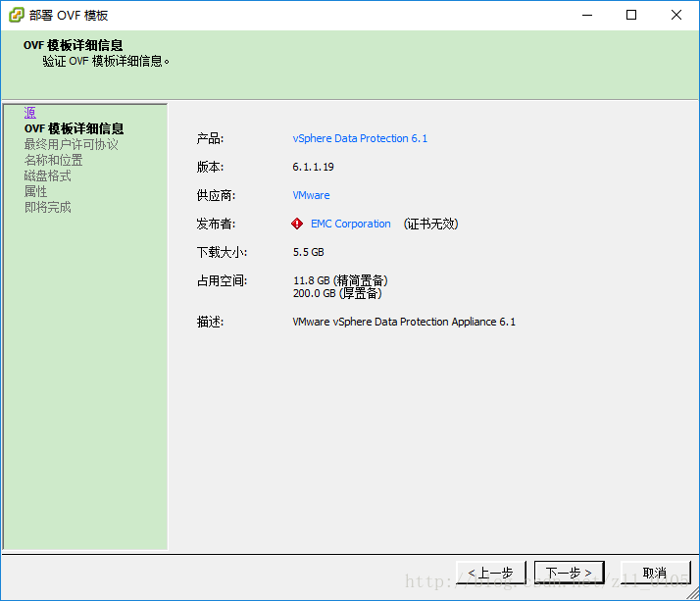
Task: Select 最终用户许可协议 step in sidebar
Action: pos(71,144)
